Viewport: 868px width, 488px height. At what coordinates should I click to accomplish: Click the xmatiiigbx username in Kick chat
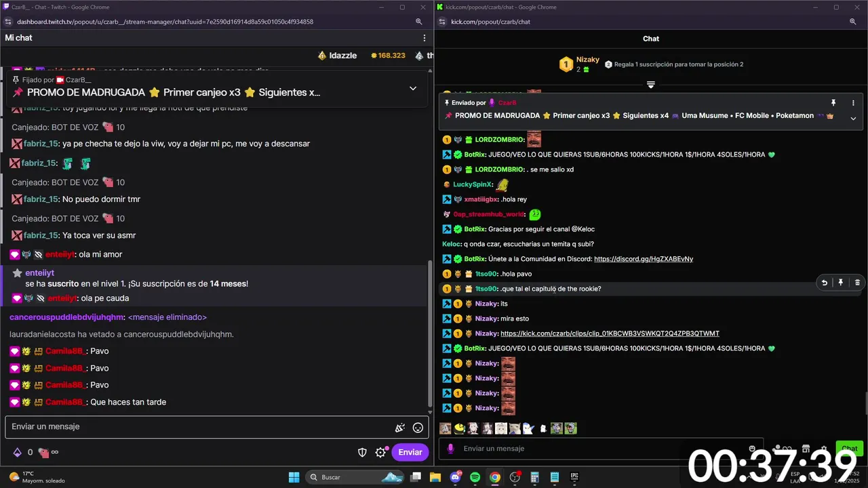pyautogui.click(x=481, y=199)
